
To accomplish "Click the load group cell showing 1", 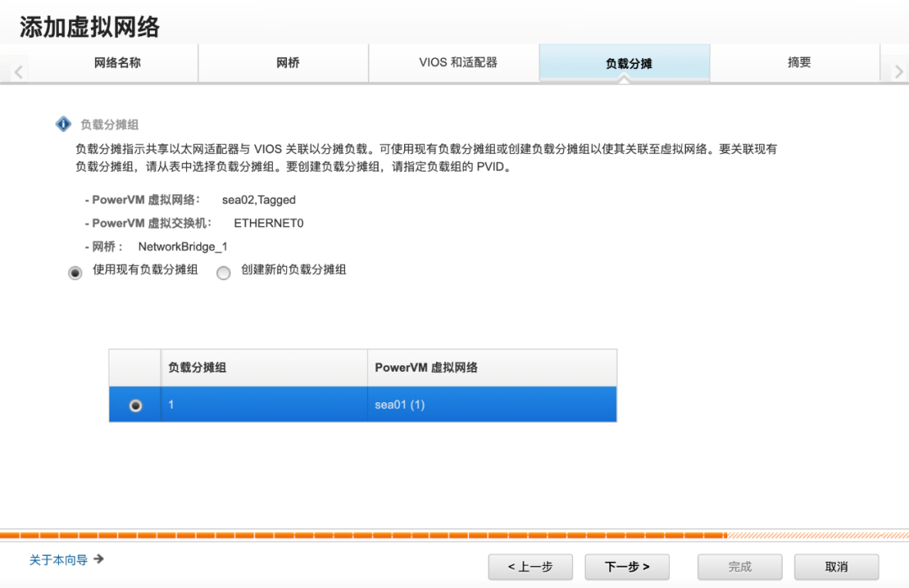I will click(263, 405).
